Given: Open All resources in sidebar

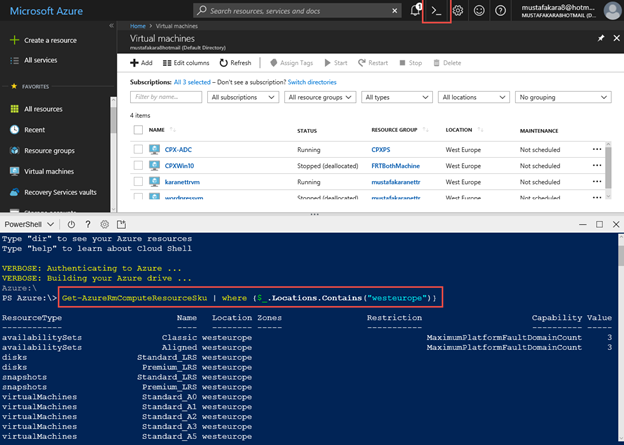Looking at the screenshot, I should [36, 109].
